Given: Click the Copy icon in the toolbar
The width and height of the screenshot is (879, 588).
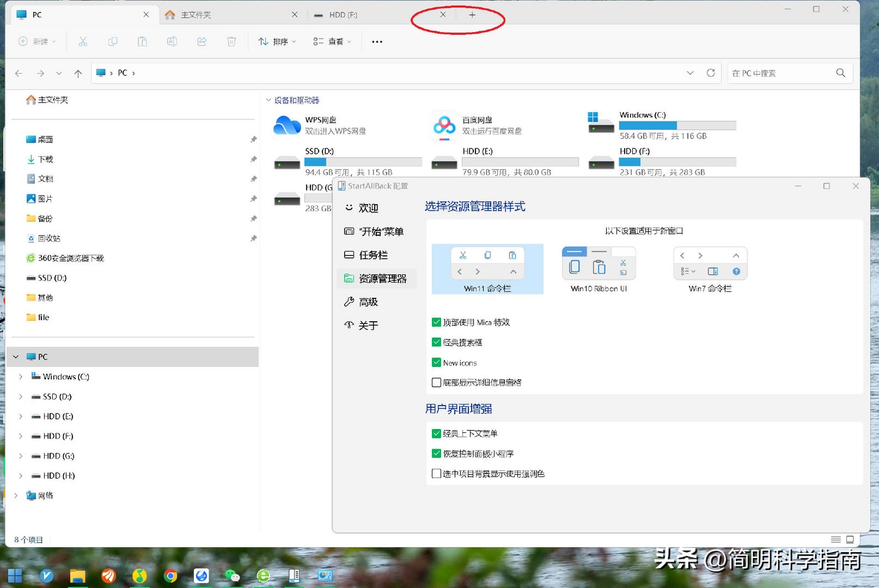Looking at the screenshot, I should [113, 41].
